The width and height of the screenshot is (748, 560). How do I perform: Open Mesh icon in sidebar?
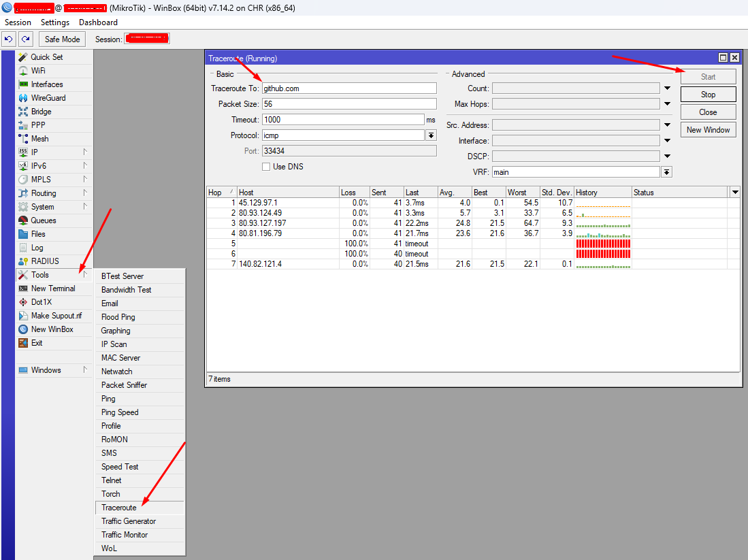coord(23,139)
